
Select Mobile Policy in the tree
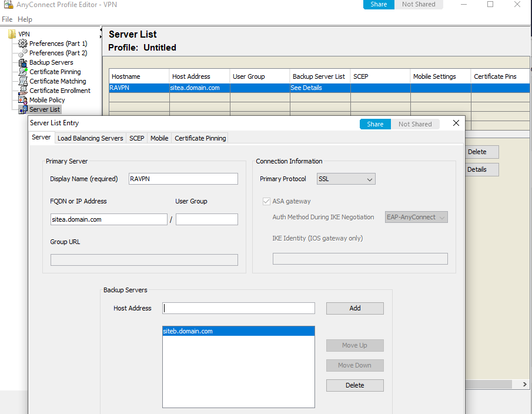47,100
